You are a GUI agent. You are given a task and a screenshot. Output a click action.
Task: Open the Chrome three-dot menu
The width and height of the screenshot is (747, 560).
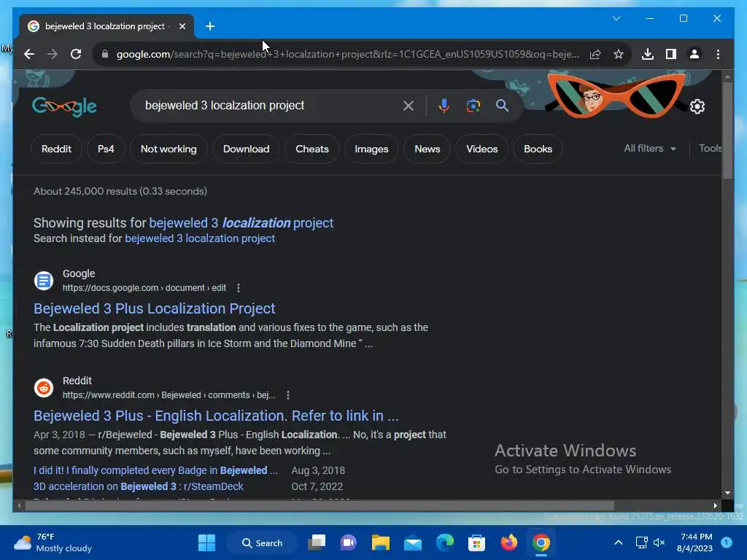(x=718, y=54)
